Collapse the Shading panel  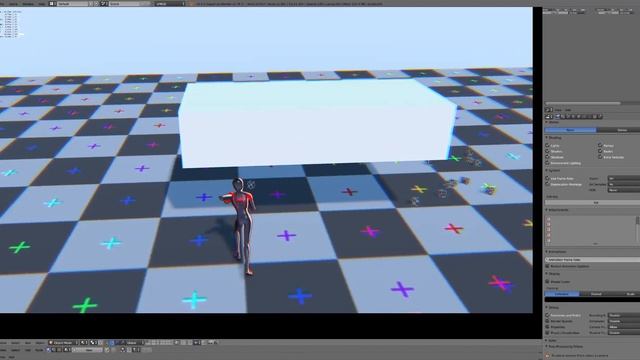pos(547,138)
